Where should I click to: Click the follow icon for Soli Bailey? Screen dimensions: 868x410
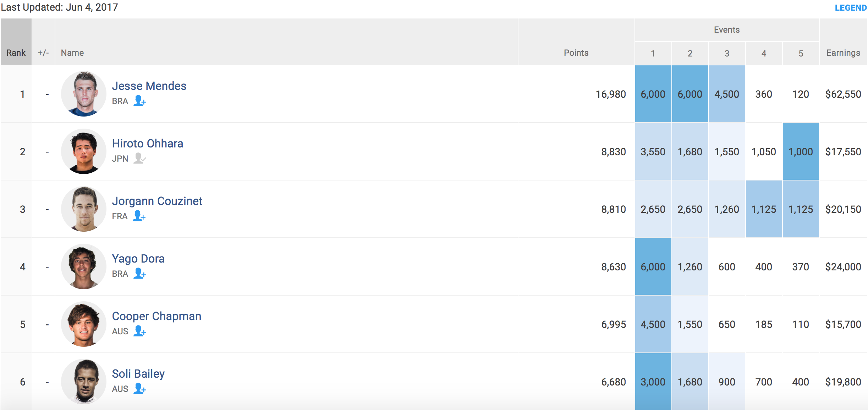pos(139,389)
